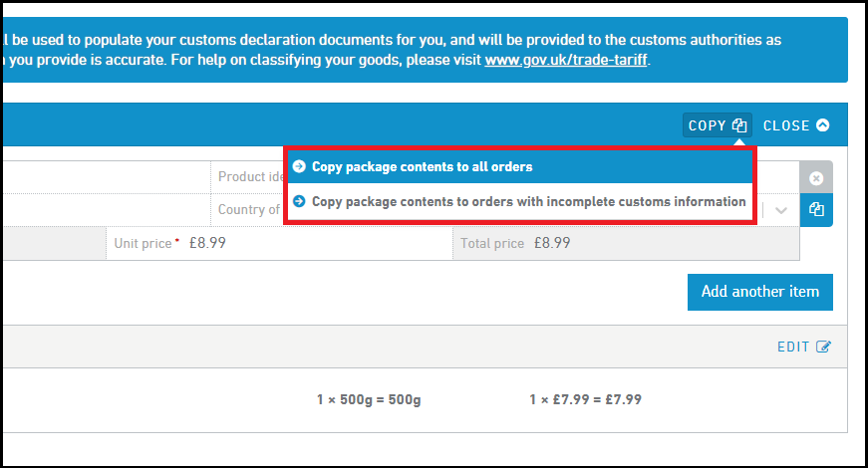Select "Copy package contents to all orders"

click(x=423, y=167)
